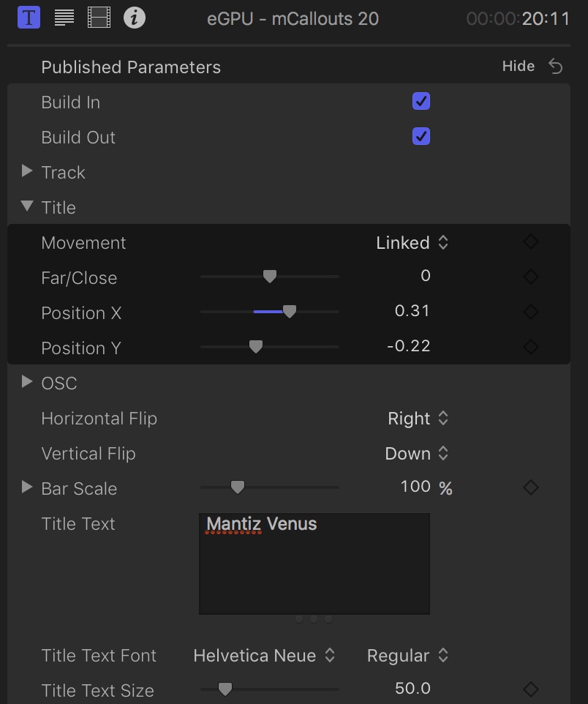Screen dimensions: 588x704
Task: Select the Title inspector icon
Action: click(28, 17)
